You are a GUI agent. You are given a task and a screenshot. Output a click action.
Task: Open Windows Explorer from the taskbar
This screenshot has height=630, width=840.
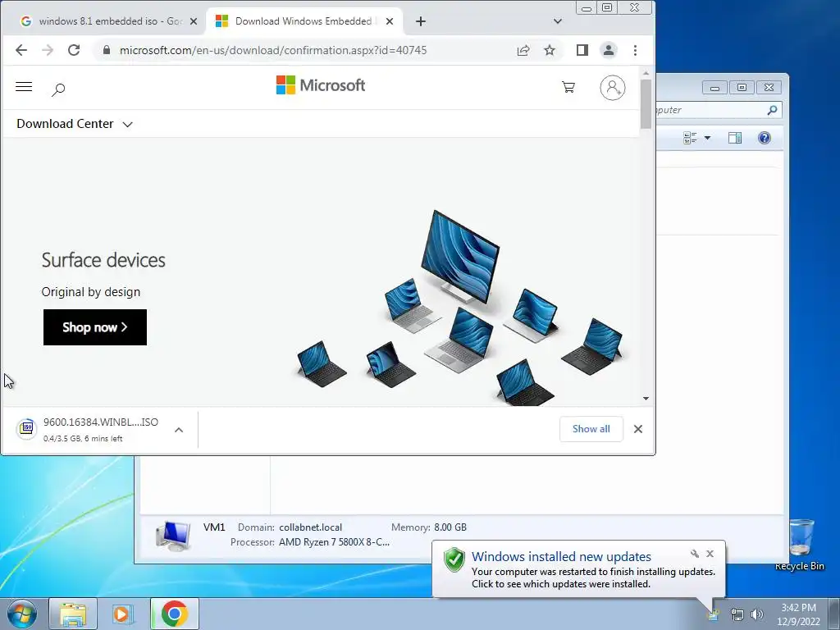click(73, 614)
